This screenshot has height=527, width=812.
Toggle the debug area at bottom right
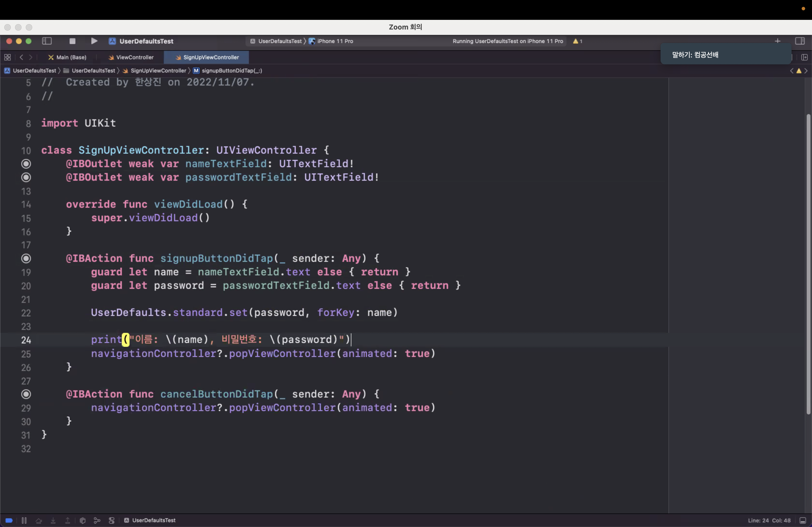tap(803, 520)
